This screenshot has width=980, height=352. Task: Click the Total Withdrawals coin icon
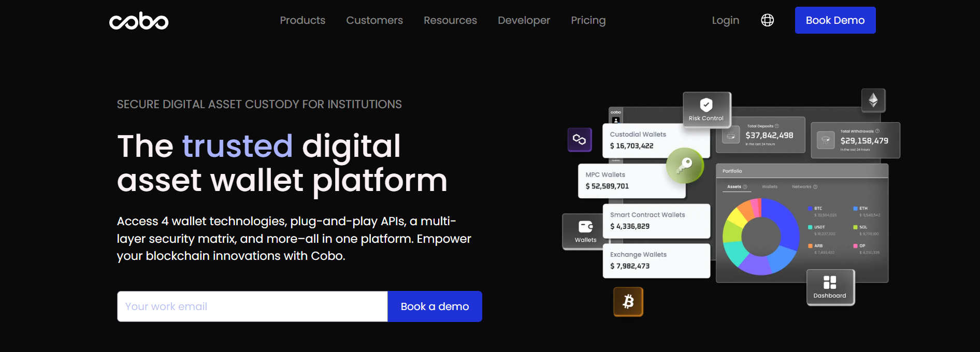(x=826, y=140)
